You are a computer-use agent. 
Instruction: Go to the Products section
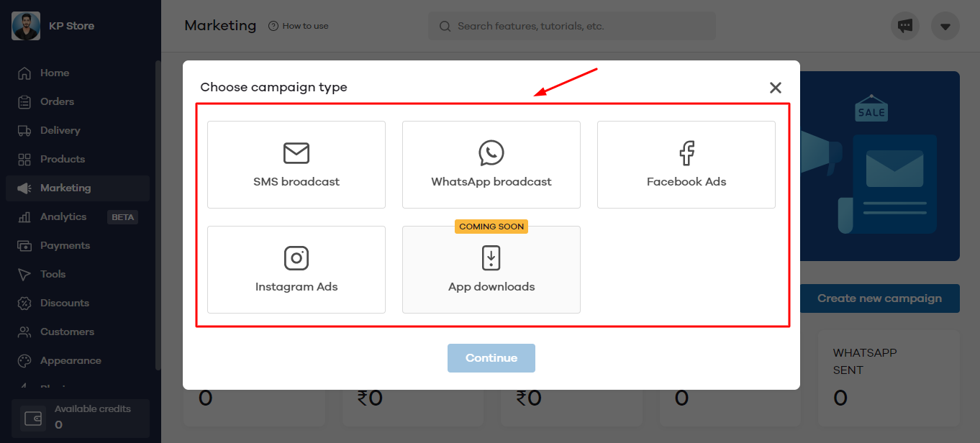tap(63, 160)
